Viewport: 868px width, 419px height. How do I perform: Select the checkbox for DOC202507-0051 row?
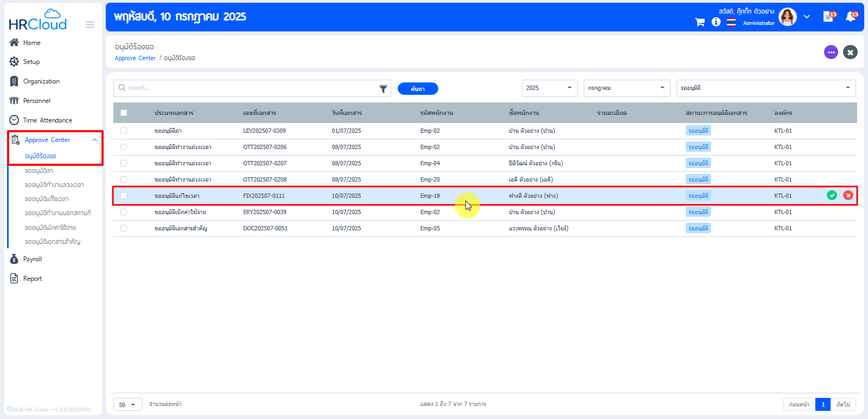124,228
